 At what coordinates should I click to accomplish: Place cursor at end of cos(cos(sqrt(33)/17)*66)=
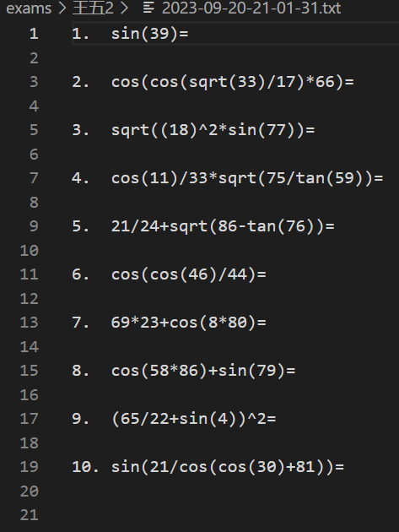(354, 82)
